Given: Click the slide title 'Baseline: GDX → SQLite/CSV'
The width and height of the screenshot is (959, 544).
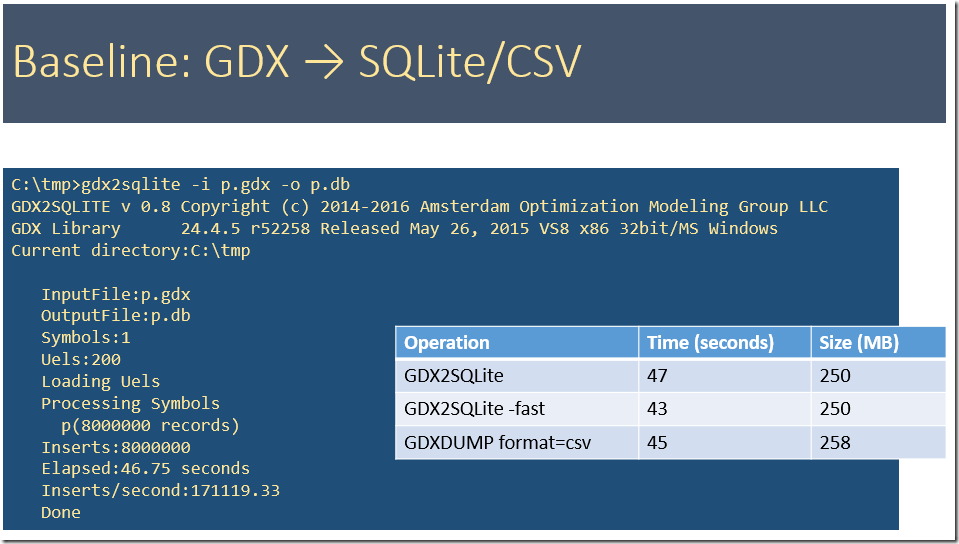Looking at the screenshot, I should tap(297, 62).
